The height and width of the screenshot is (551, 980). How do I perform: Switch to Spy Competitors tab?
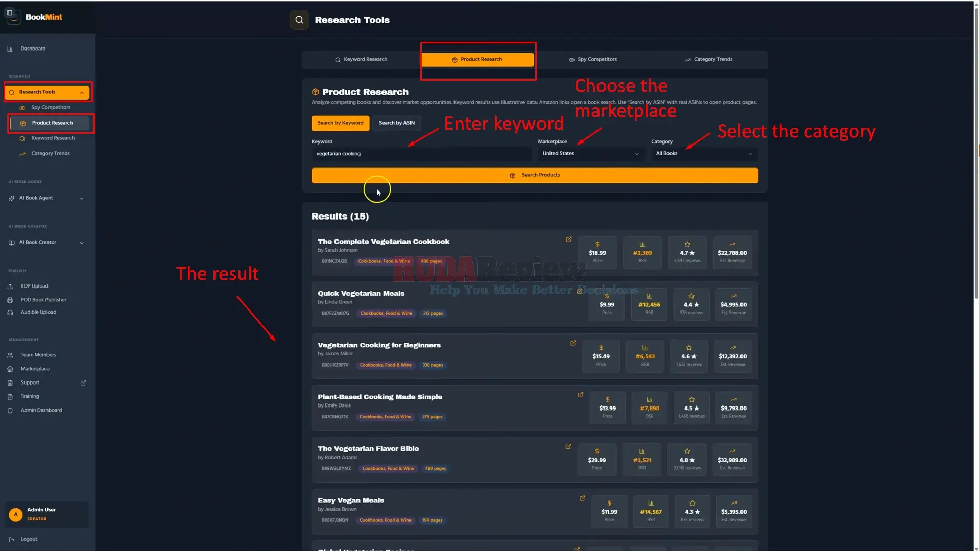592,59
